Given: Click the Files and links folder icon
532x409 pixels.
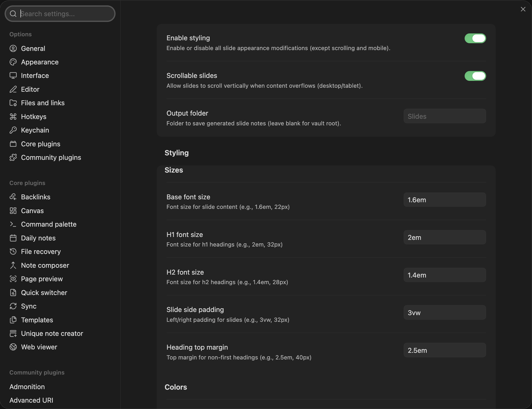Looking at the screenshot, I should 13,103.
